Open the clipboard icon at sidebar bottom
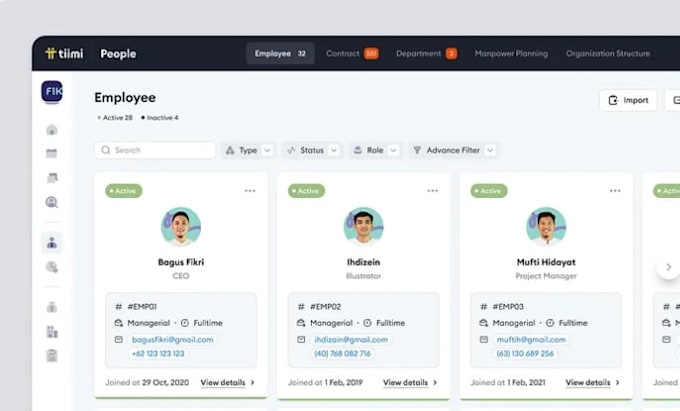Viewport: 680px width, 411px height. tap(52, 356)
